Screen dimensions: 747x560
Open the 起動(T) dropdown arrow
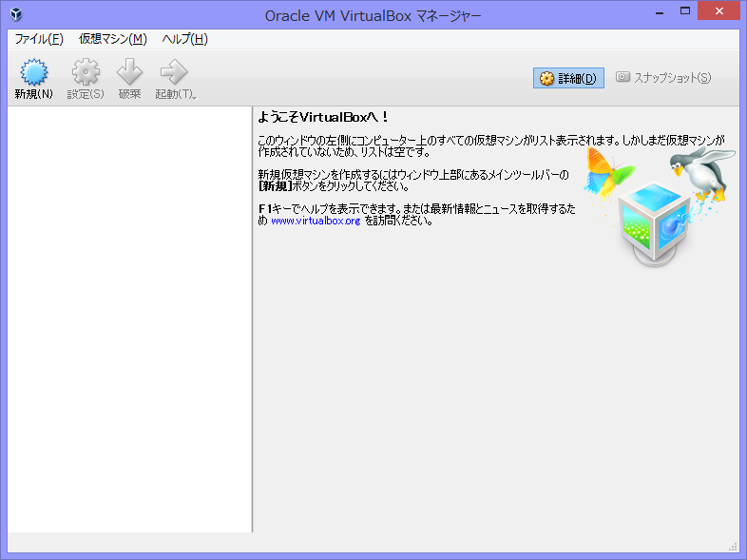(195, 97)
